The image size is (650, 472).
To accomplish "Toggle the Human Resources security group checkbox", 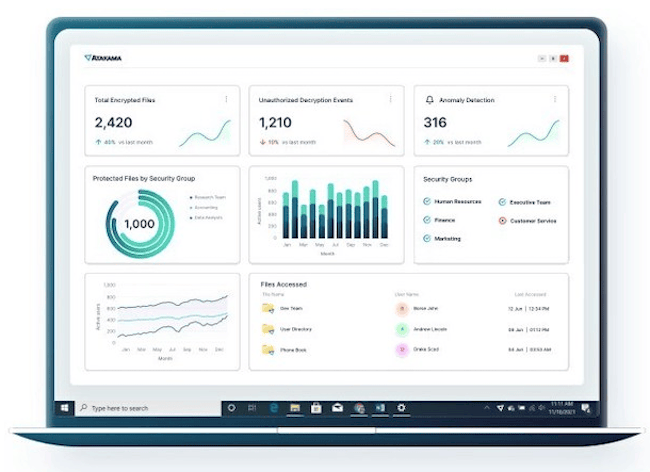I will tap(428, 202).
